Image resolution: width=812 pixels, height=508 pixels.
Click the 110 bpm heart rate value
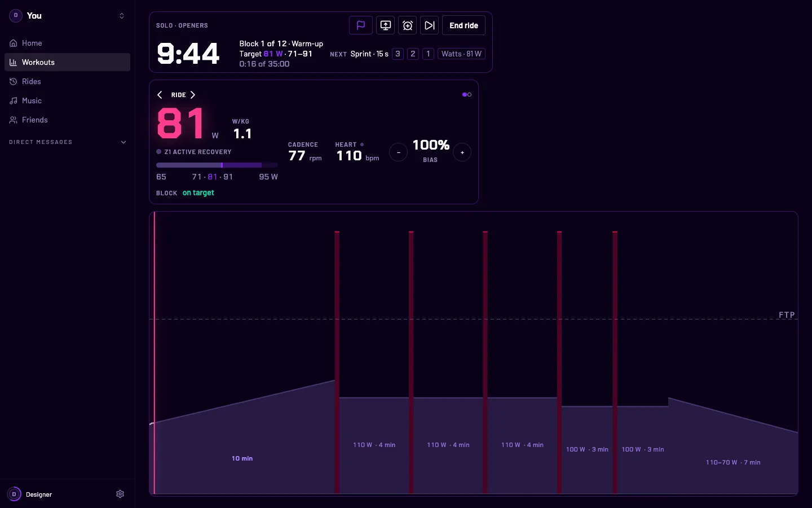349,156
